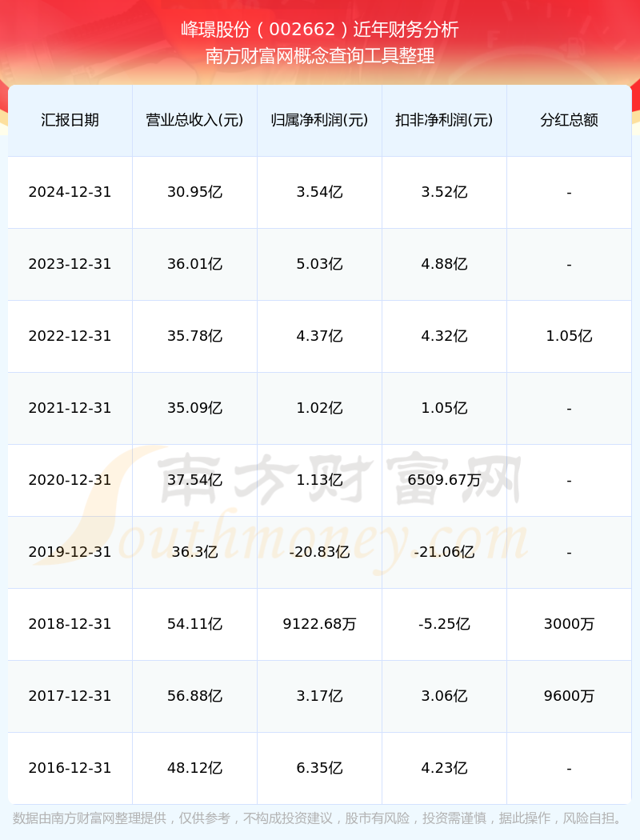The image size is (640, 840).
Task: Click the dividend value 9600万
Action: click(570, 696)
